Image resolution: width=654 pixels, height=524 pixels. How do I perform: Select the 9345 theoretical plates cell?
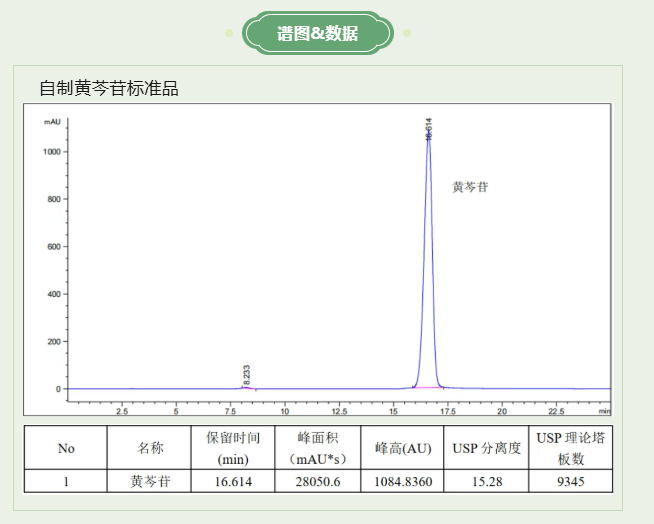click(570, 481)
